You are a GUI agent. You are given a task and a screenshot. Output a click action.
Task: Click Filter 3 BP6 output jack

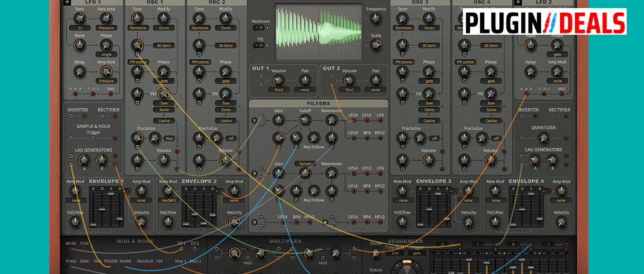point(297,222)
